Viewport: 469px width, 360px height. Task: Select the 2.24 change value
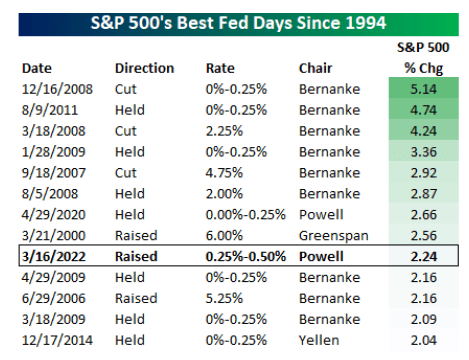pyautogui.click(x=424, y=257)
